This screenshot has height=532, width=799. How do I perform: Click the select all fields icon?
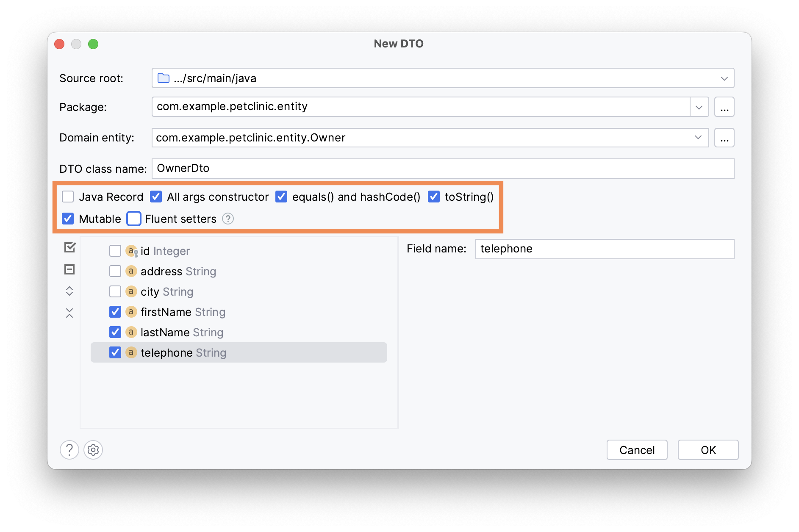(70, 247)
